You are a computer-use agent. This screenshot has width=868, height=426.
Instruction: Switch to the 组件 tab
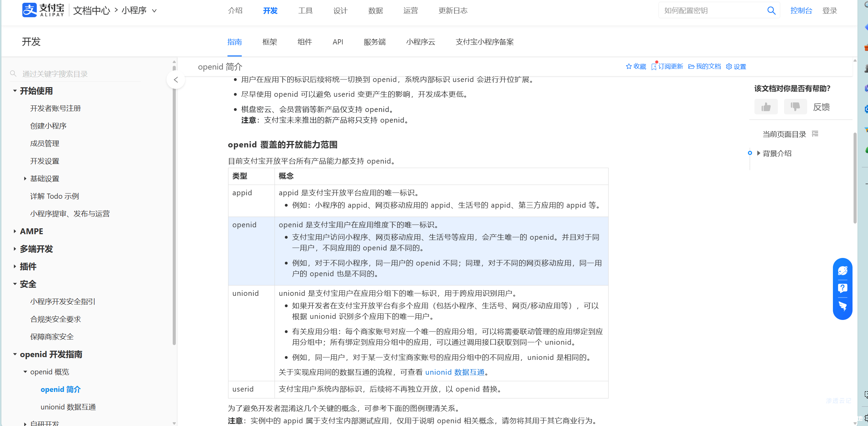304,42
